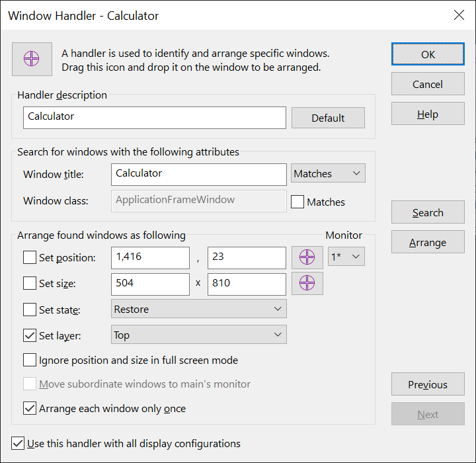Screen dimensions: 476x463
Task: Expand the Top layer dropdown
Action: click(199, 335)
